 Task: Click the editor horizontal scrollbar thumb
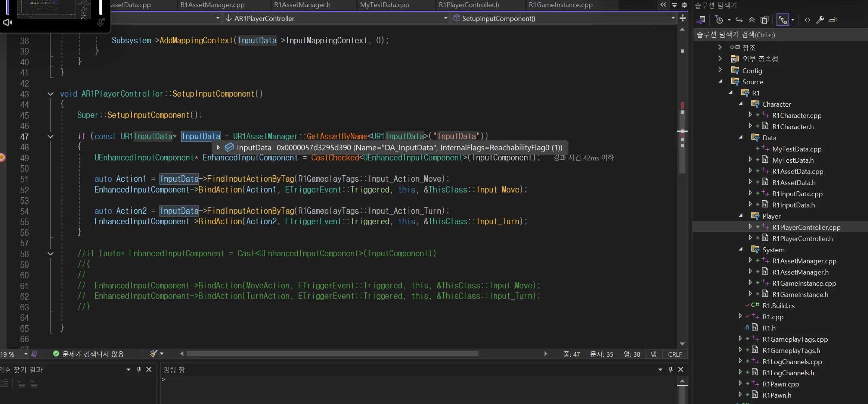click(x=332, y=354)
